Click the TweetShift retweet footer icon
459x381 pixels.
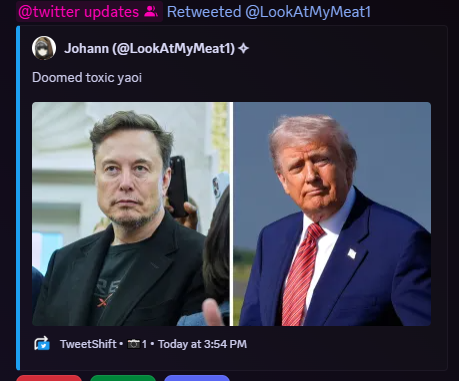pos(42,344)
